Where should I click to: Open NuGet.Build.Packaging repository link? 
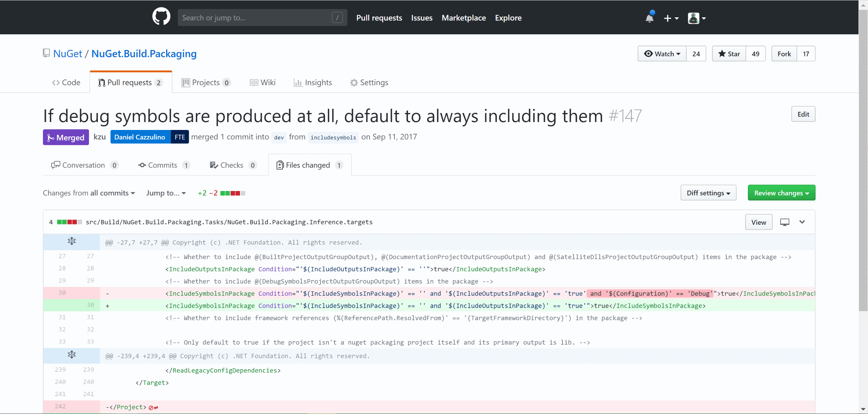click(x=144, y=53)
